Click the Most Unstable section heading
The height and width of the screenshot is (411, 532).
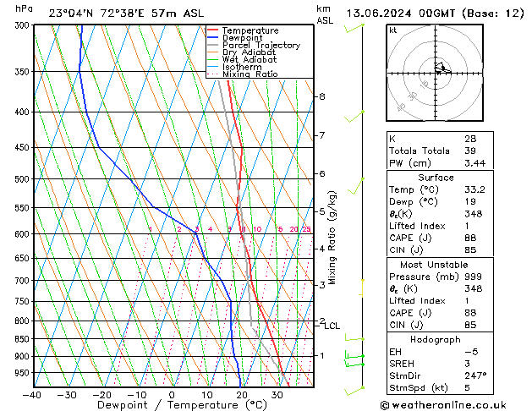434,265
